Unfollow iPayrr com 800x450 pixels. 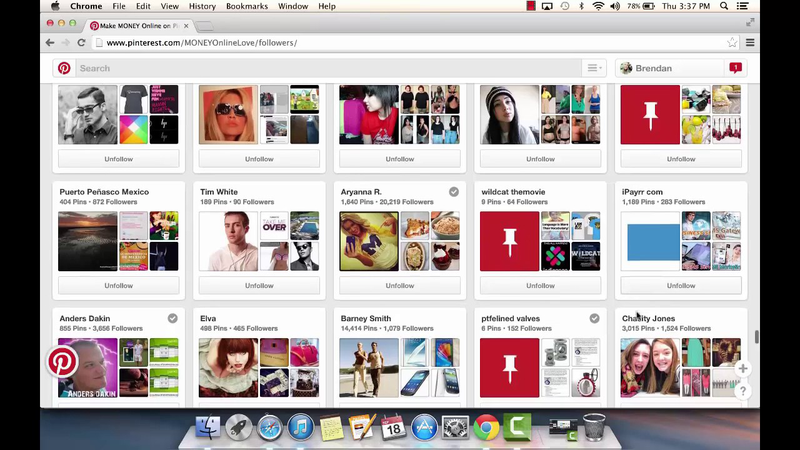click(681, 285)
